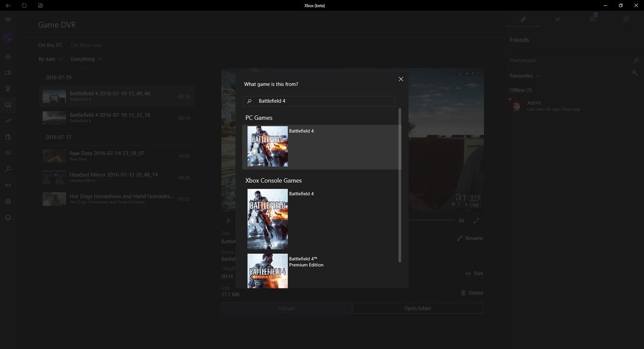Open the clubs list icon in sidebar
The width and height of the screenshot is (644, 349).
point(8,153)
